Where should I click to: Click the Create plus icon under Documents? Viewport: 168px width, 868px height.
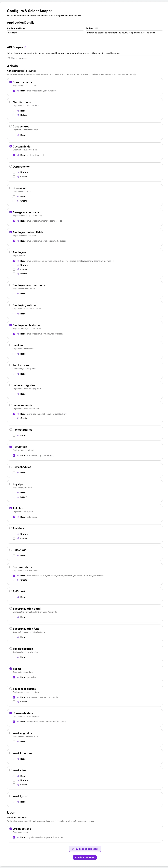[18, 201]
